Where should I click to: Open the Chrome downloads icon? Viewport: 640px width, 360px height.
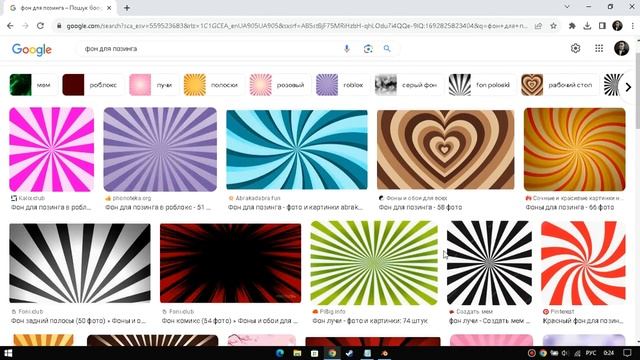coord(587,26)
